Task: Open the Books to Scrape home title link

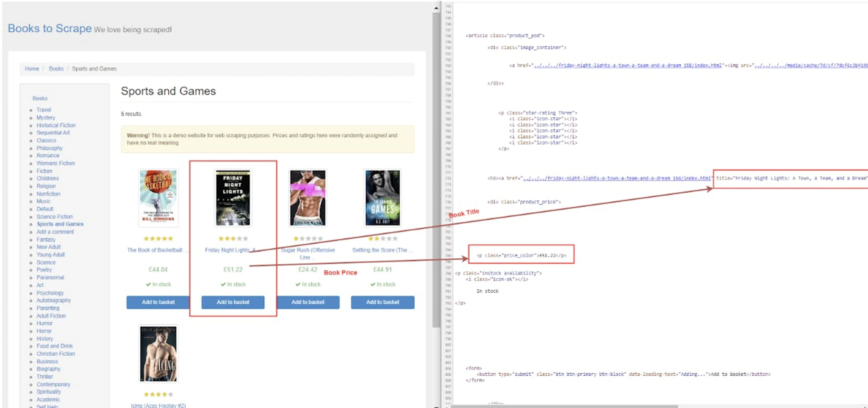Action: (x=50, y=28)
